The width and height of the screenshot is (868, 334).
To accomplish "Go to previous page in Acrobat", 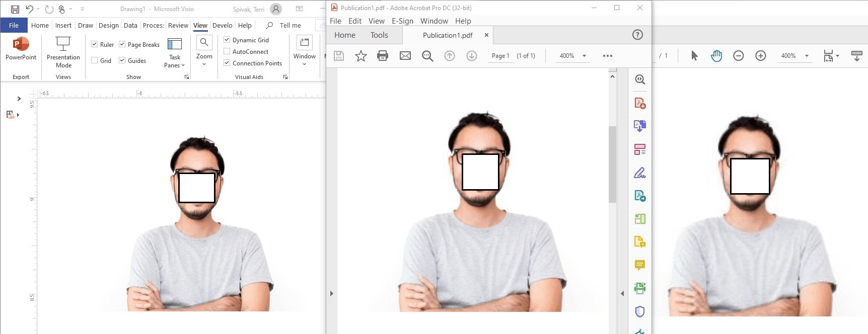I will click(450, 56).
